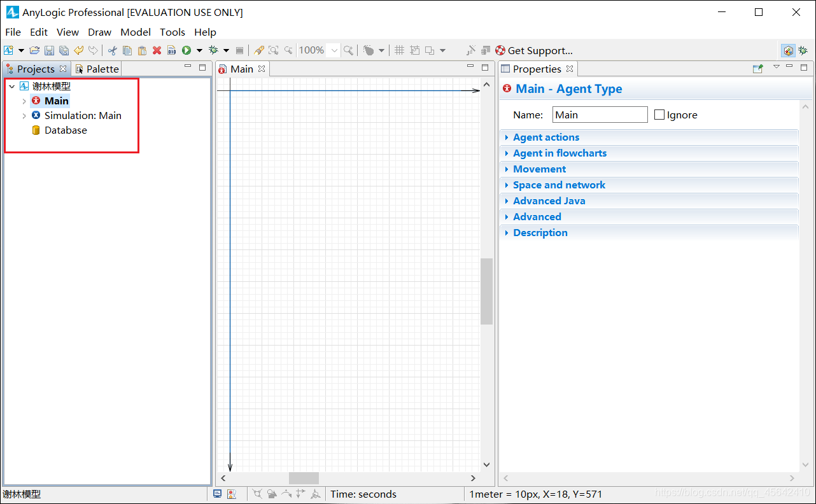
Task: Click the editor horizontal scrollbar thumb
Action: coord(304,478)
